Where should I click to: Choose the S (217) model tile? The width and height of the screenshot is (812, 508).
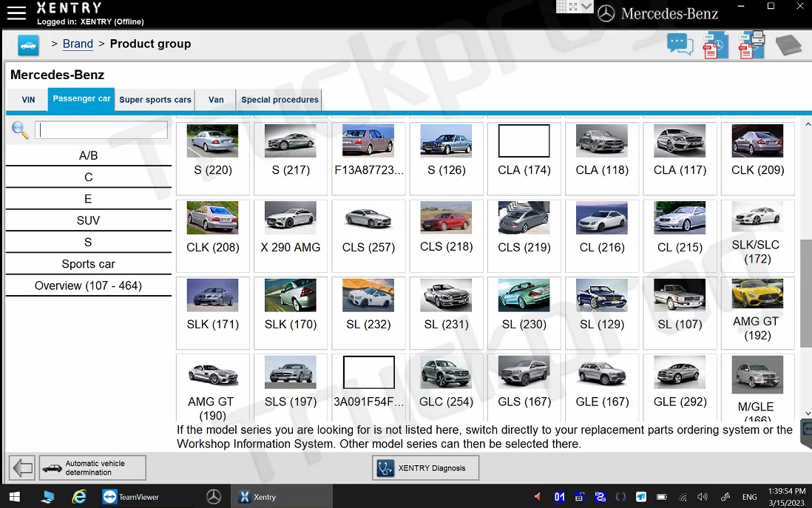[x=291, y=158]
